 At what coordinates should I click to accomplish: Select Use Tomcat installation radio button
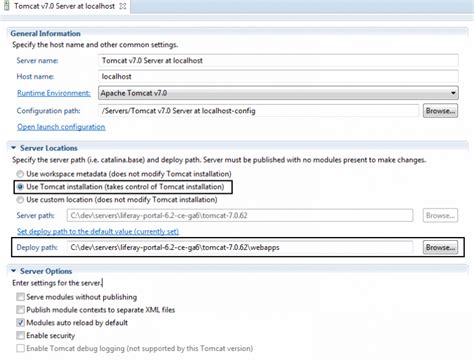pyautogui.click(x=20, y=187)
